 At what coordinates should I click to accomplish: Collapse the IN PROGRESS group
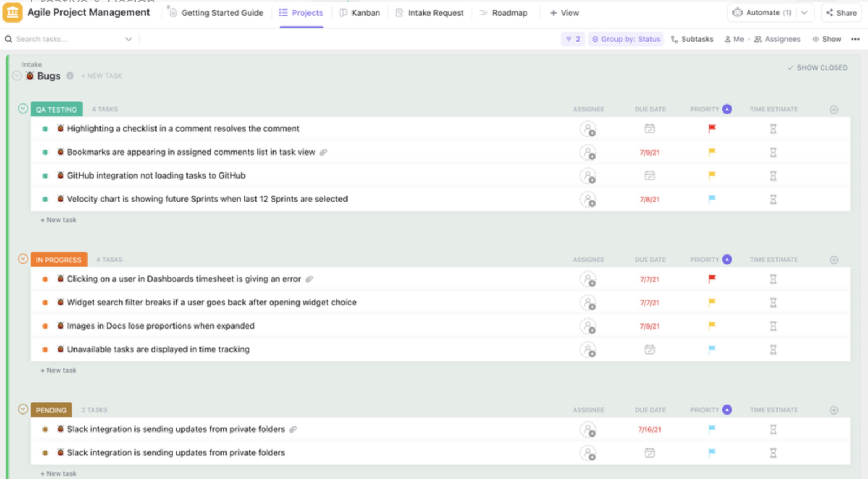23,259
